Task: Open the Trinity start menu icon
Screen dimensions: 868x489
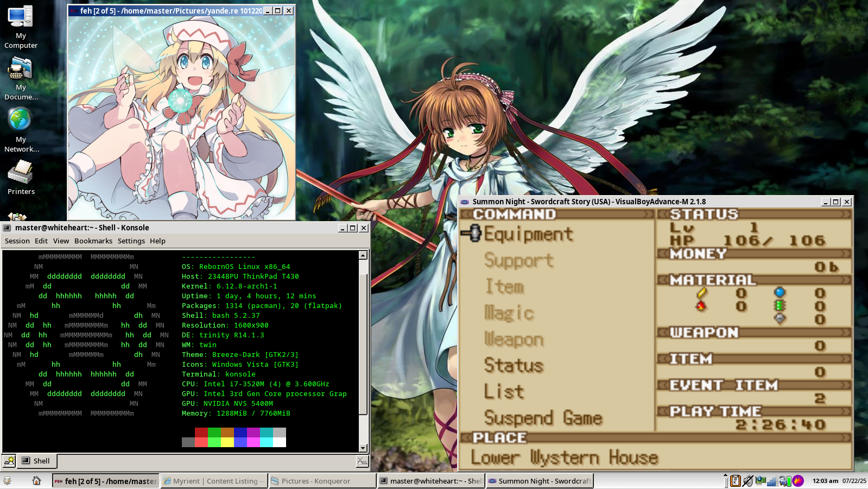Action: pyautogui.click(x=8, y=481)
